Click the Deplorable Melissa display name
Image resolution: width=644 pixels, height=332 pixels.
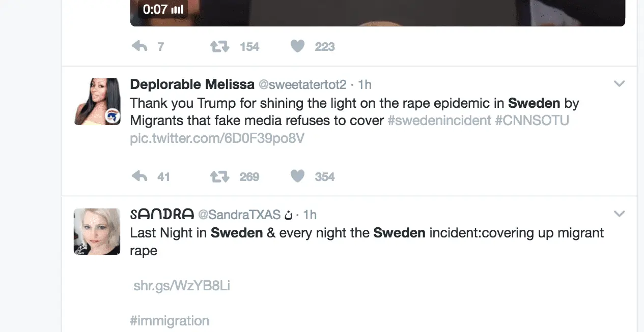coord(191,84)
